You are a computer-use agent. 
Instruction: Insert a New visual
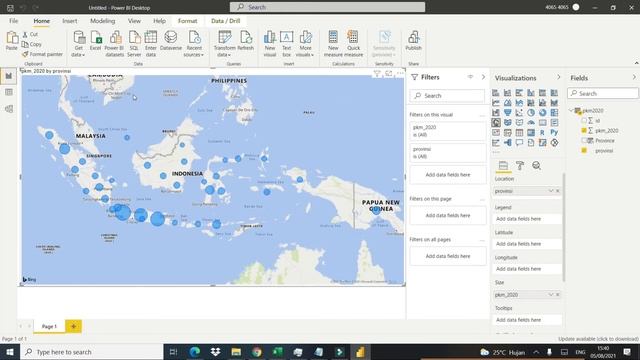[270, 43]
